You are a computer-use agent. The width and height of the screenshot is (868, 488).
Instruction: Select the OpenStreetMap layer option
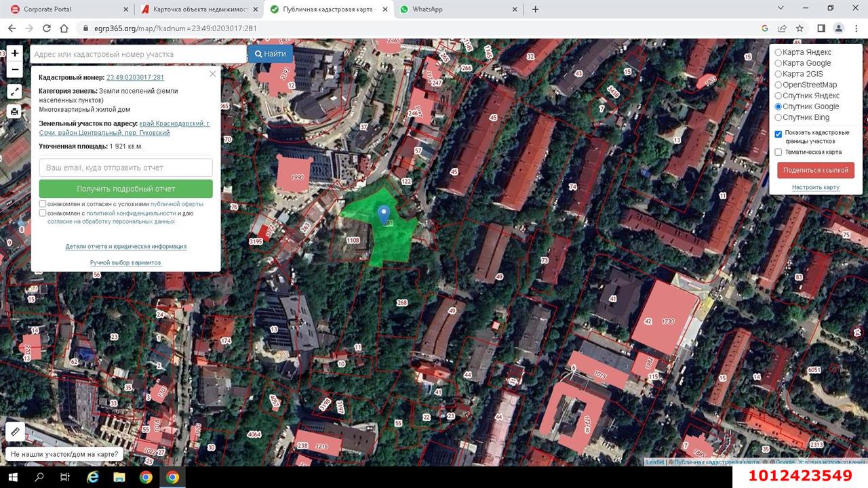pyautogui.click(x=778, y=85)
